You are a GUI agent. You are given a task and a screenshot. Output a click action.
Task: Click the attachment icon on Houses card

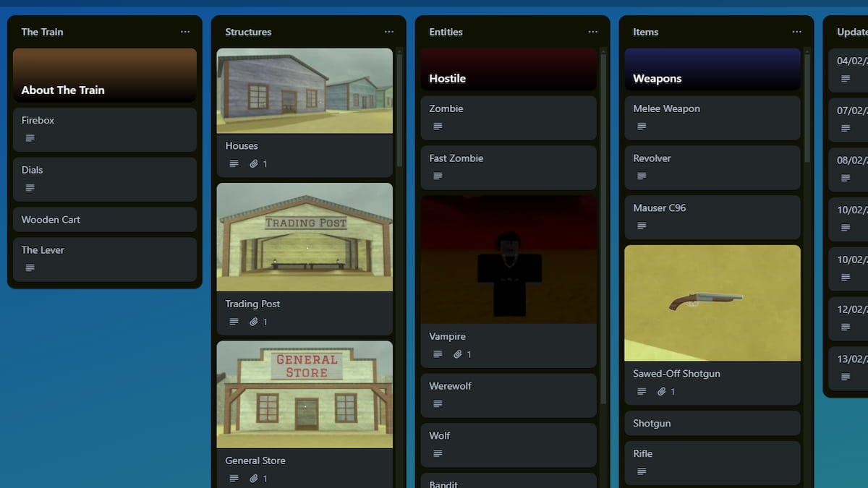[x=254, y=164]
